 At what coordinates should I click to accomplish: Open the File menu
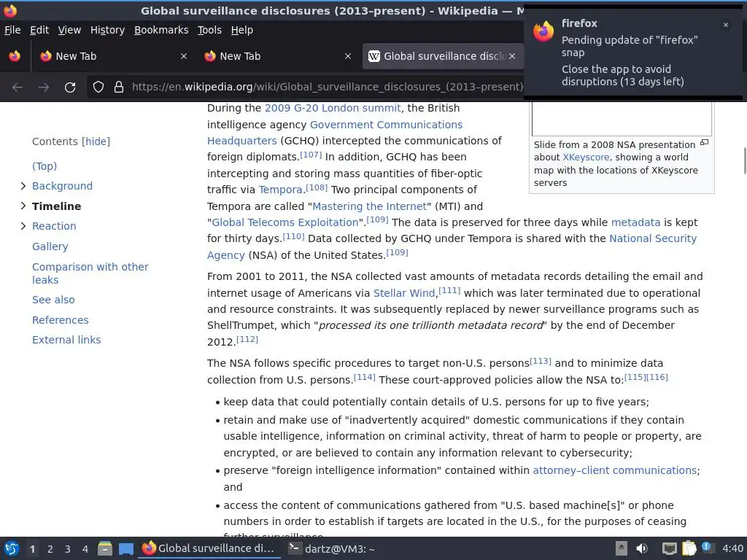tap(12, 30)
